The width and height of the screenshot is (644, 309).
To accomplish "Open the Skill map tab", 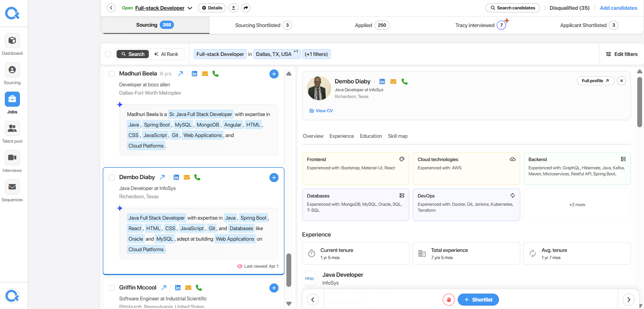I will [397, 136].
